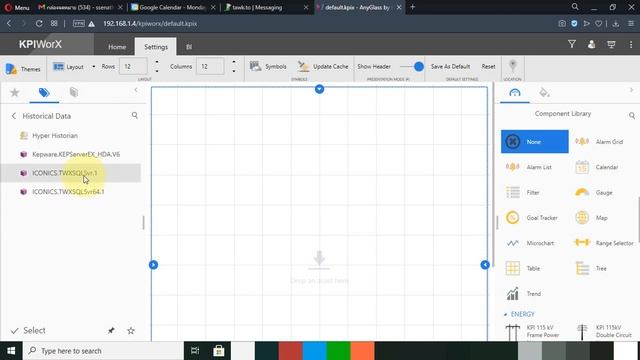
Task: Click Update Cache
Action: point(323,66)
